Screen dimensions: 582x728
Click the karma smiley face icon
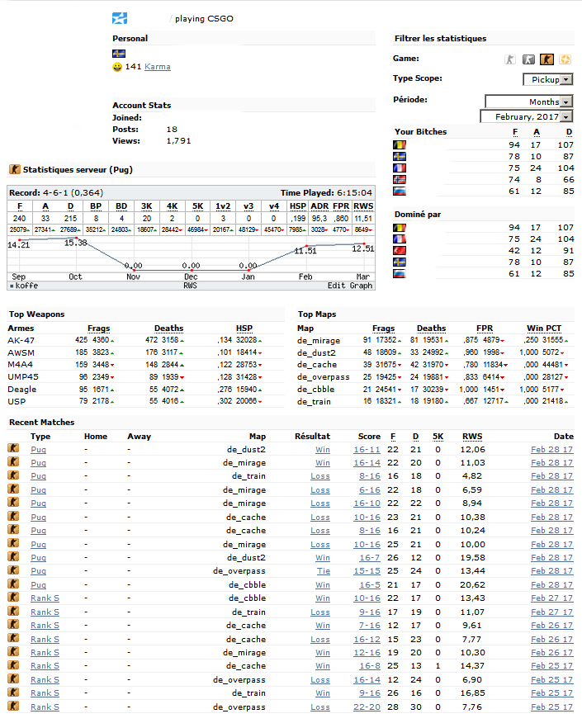pyautogui.click(x=117, y=67)
